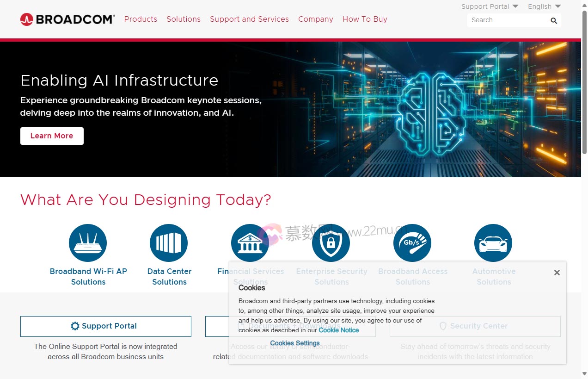Expand the English language dropdown
This screenshot has width=588, height=379.
pyautogui.click(x=544, y=6)
